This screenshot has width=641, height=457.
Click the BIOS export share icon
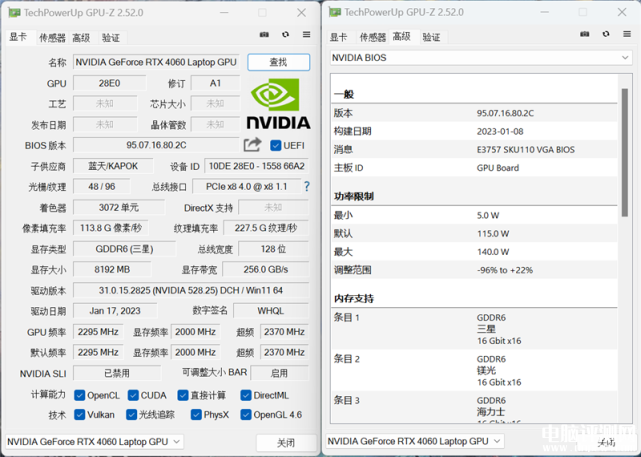pyautogui.click(x=252, y=145)
